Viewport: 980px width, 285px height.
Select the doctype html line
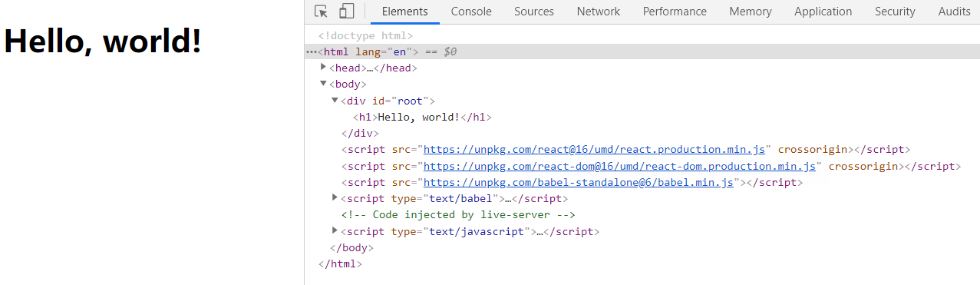[365, 35]
